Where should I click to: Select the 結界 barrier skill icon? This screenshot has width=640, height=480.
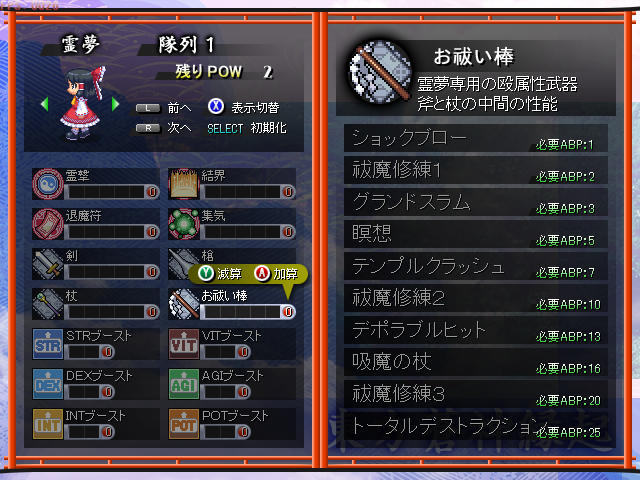tap(184, 184)
